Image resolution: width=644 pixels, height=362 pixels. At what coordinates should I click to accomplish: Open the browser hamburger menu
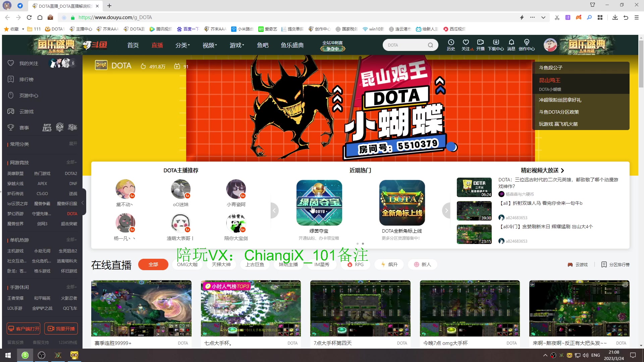click(x=637, y=17)
